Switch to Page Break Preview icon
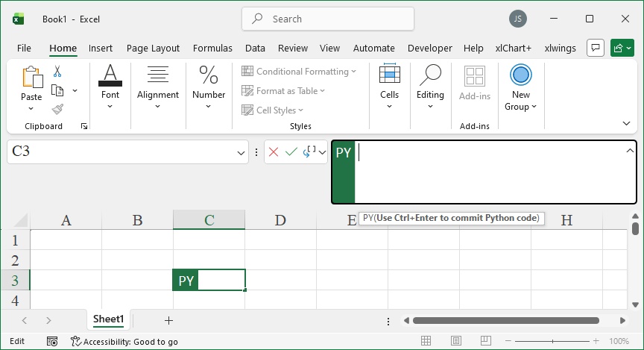 [x=485, y=340]
